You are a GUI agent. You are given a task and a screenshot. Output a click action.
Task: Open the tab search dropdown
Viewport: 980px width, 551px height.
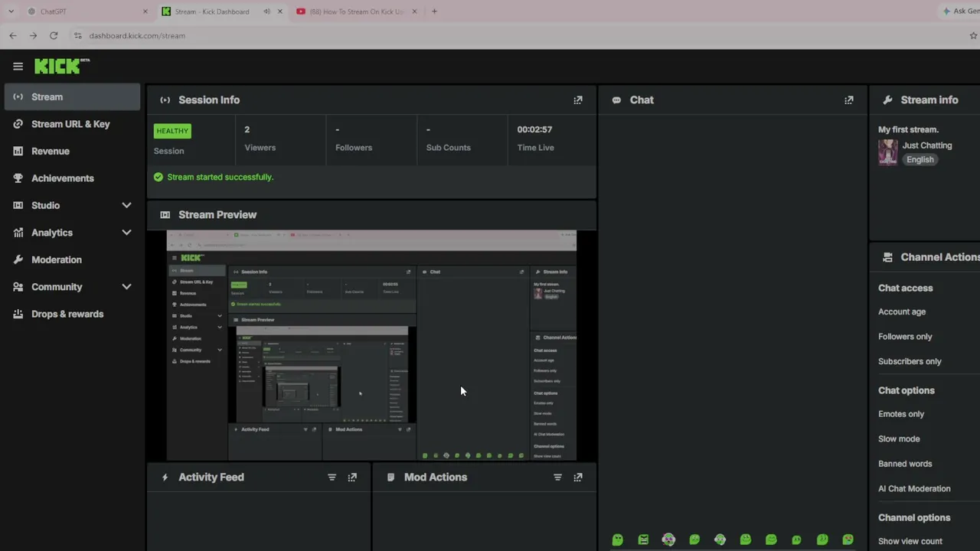tap(11, 11)
